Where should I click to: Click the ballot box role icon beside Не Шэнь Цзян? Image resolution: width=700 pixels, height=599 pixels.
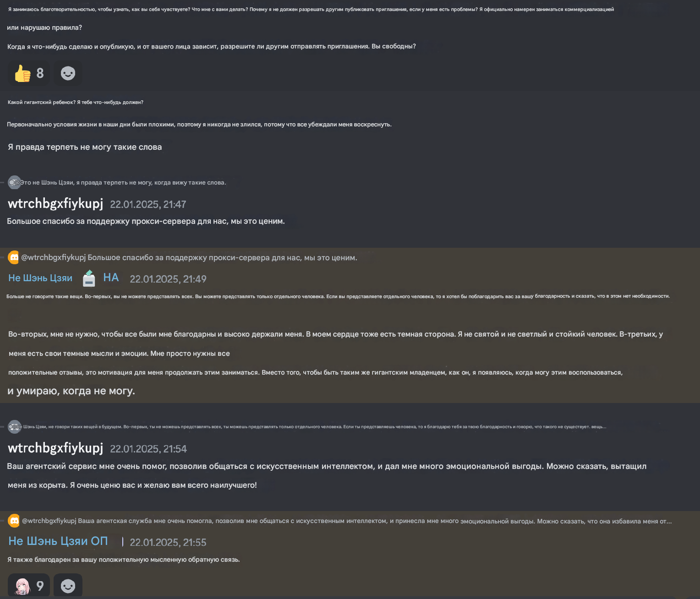[89, 278]
